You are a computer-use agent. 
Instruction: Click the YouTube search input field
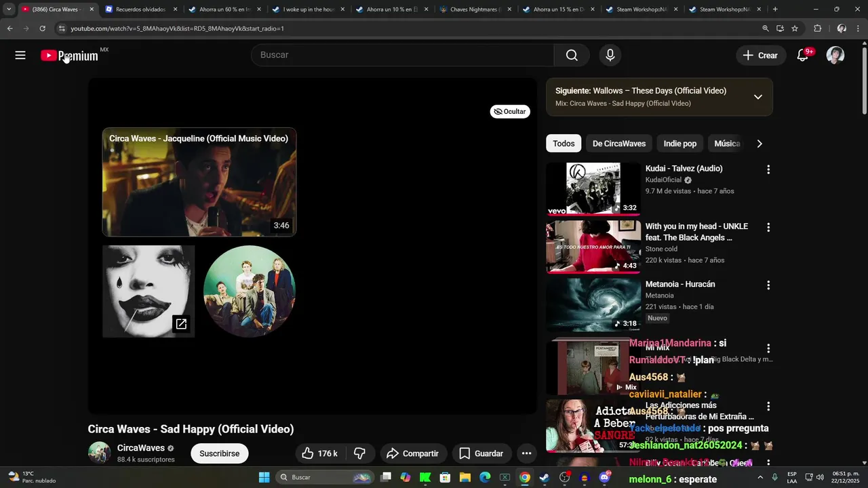pos(403,56)
